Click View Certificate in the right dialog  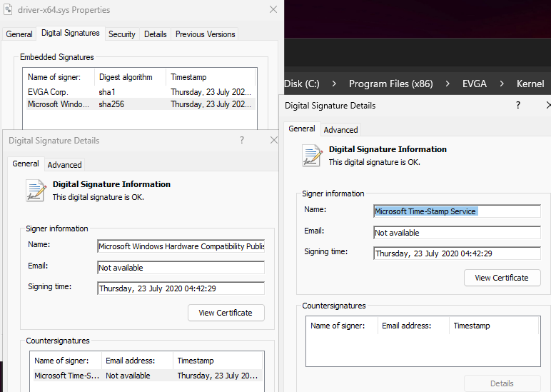click(502, 278)
